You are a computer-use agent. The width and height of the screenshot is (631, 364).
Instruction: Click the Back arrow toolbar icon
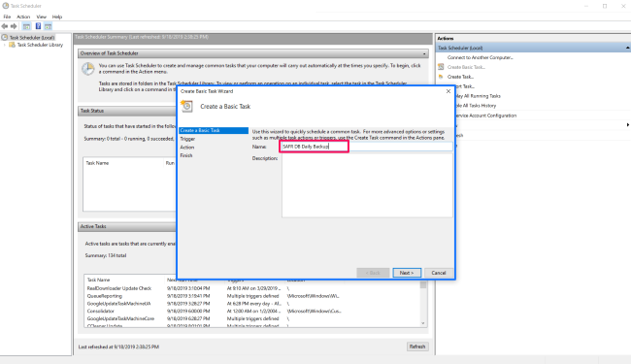(5, 26)
